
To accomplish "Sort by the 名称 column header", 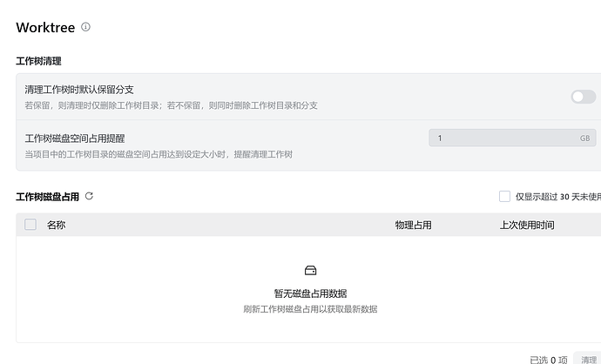I will (x=56, y=225).
